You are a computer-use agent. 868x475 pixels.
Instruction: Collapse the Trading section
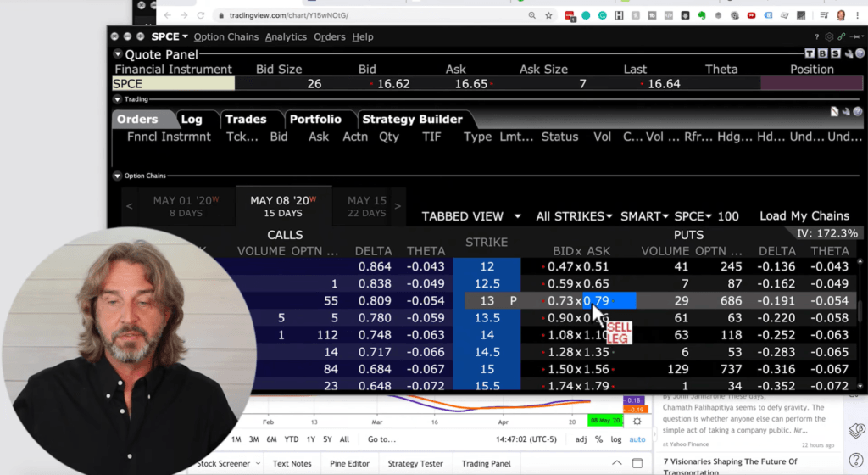117,99
